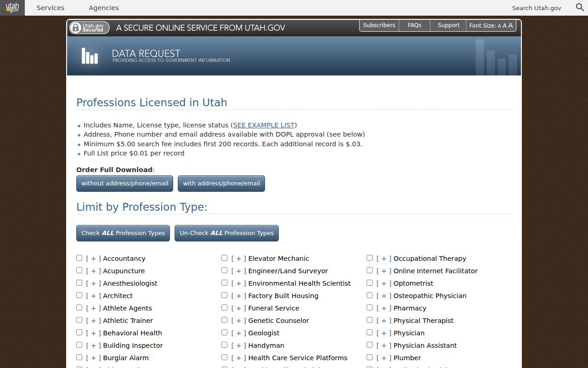Click Un-Check ALL Profession Types button

point(226,233)
